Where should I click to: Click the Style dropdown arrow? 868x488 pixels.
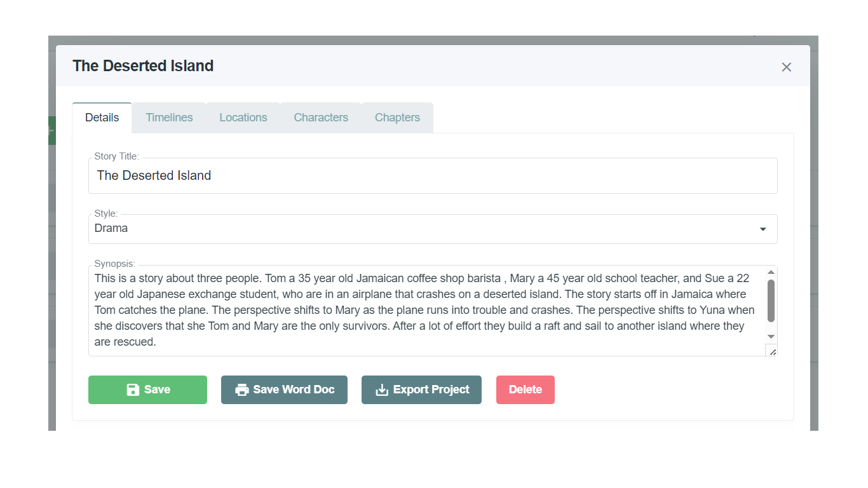[x=763, y=229]
